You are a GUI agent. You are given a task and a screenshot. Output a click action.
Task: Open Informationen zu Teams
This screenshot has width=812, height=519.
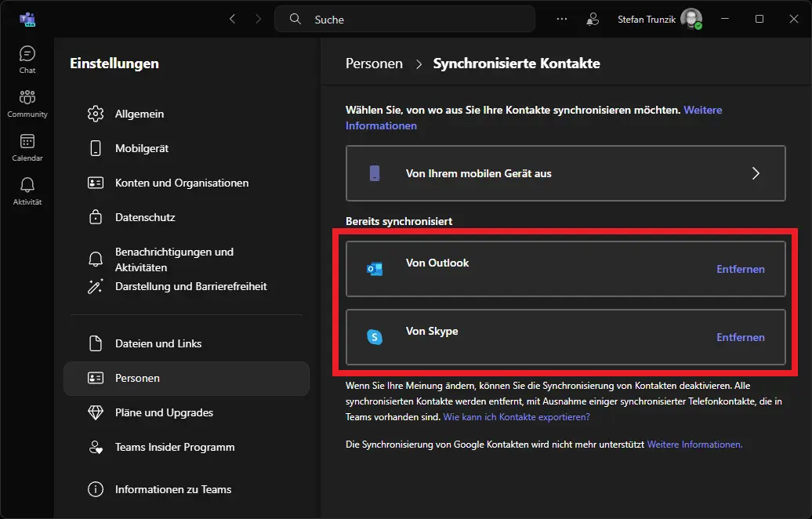187,489
